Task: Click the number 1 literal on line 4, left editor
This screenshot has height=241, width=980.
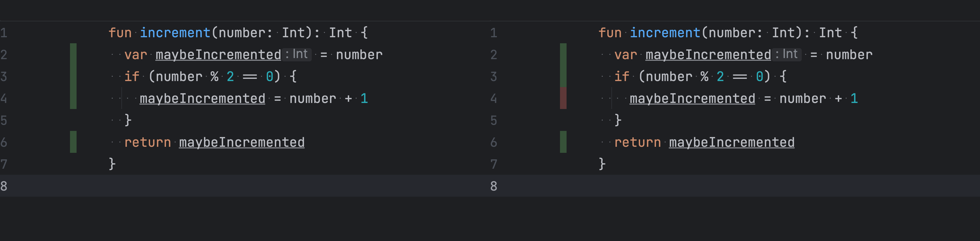Action: tap(364, 99)
